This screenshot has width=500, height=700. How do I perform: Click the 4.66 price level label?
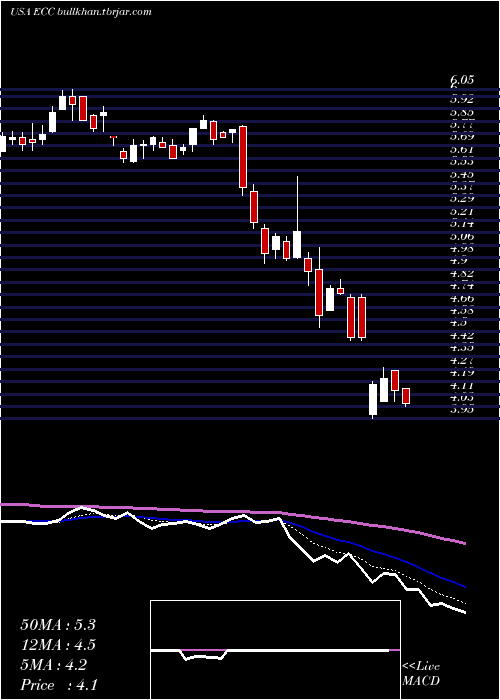(x=462, y=298)
